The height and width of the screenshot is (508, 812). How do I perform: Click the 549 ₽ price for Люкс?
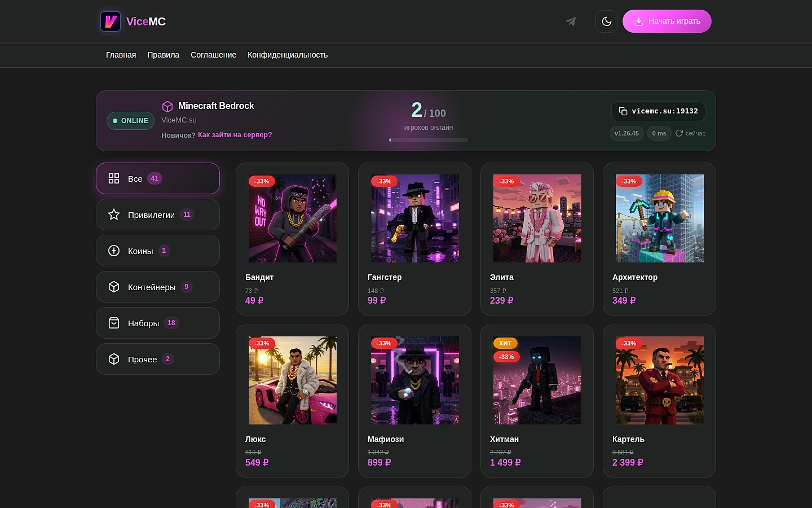point(257,462)
